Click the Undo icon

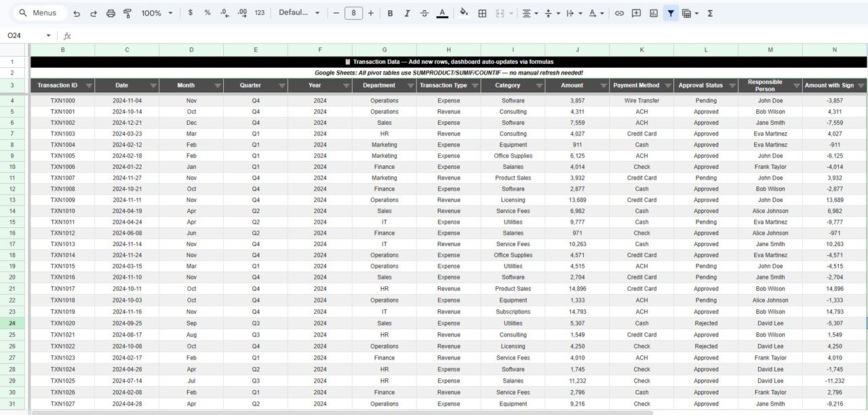coord(75,13)
